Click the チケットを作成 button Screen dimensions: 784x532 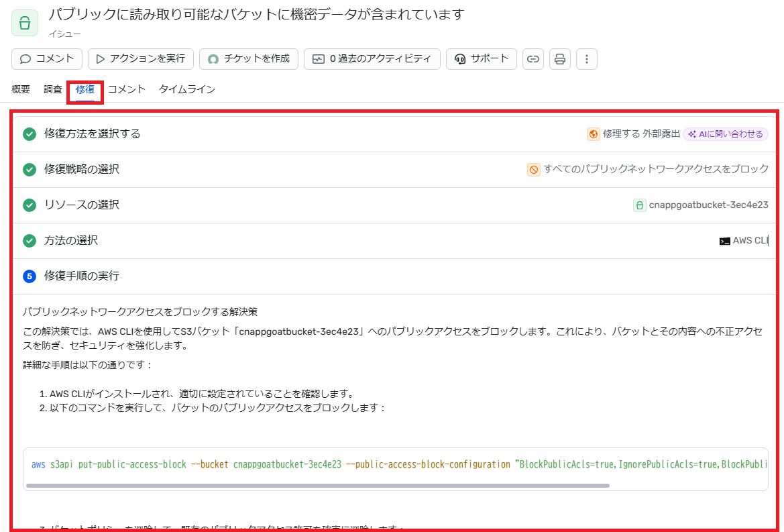pos(249,59)
